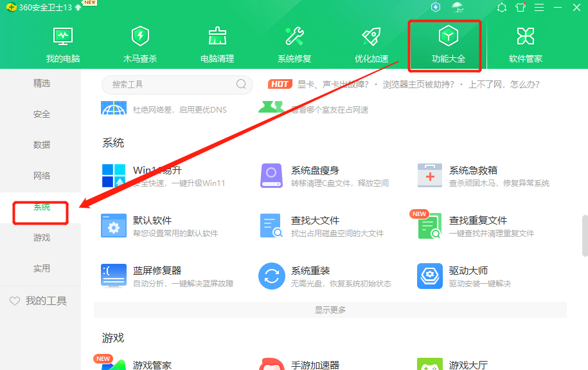Open 软件管家 software manager
Viewport: 588px width, 370px height.
pos(526,44)
